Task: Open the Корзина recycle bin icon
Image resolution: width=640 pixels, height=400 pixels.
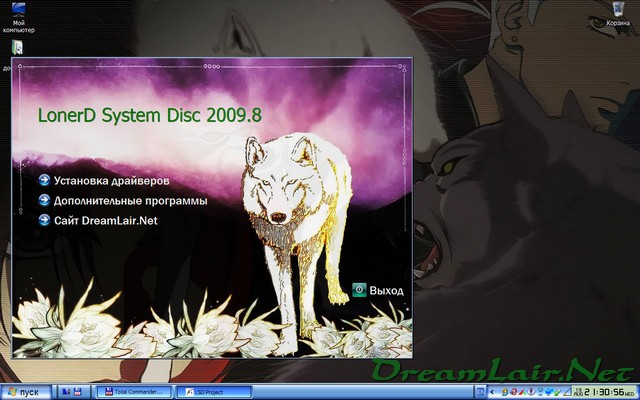Action: click(x=617, y=14)
